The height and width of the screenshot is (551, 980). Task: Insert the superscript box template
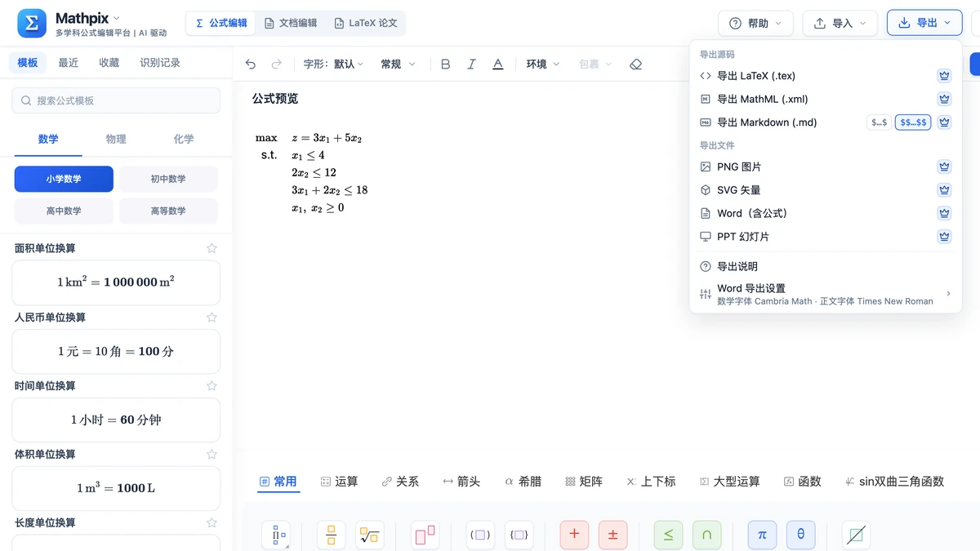[425, 535]
